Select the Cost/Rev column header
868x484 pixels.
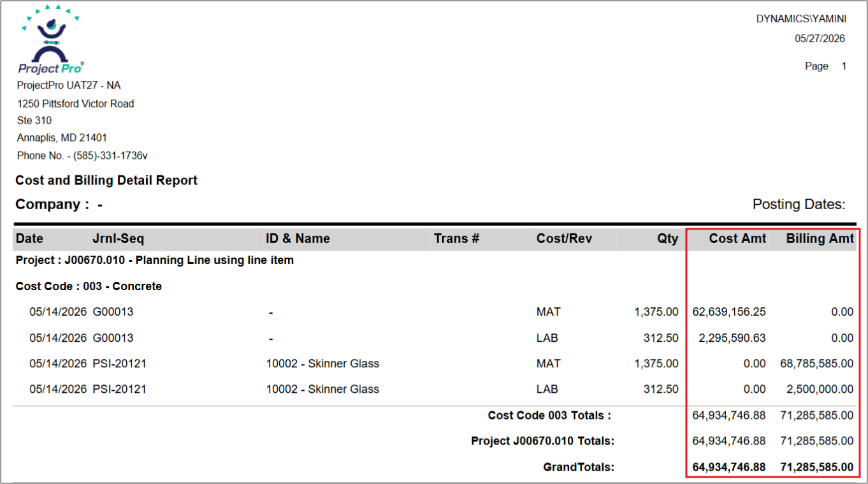[564, 238]
